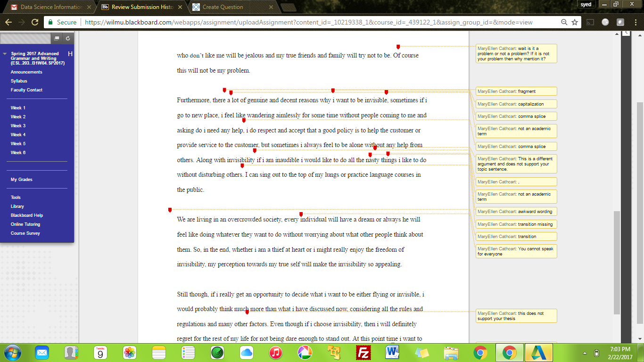The height and width of the screenshot is (362, 644).
Task: Open a new browser tab
Action: pos(289,8)
